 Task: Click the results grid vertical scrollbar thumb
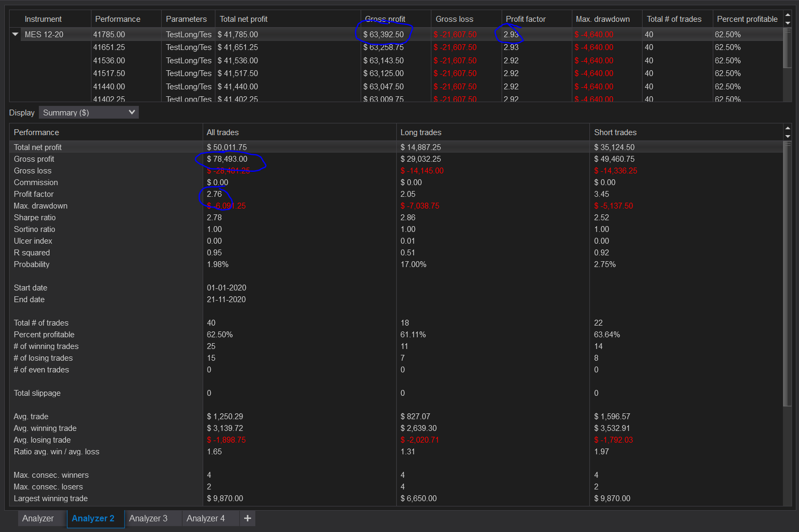tap(788, 48)
